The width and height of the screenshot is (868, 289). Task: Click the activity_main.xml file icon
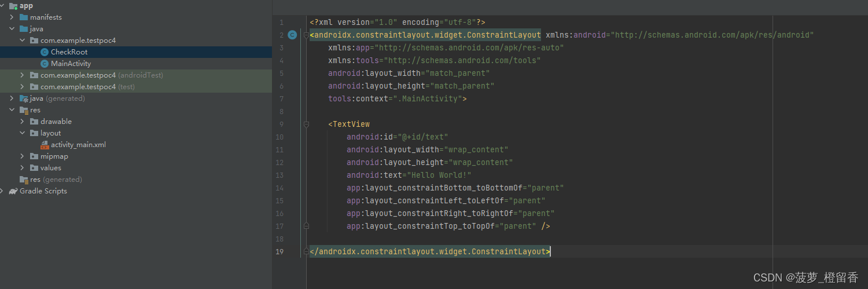tap(45, 145)
